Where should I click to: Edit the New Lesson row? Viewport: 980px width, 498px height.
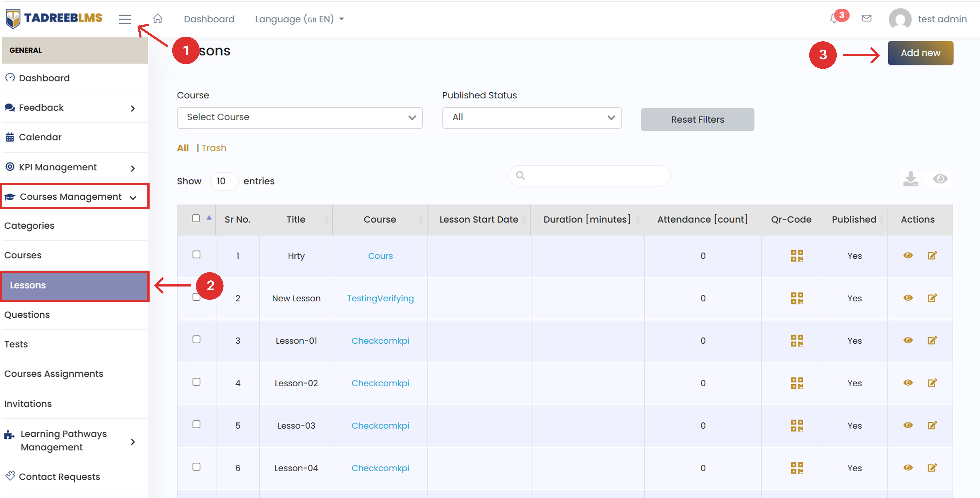pos(932,298)
